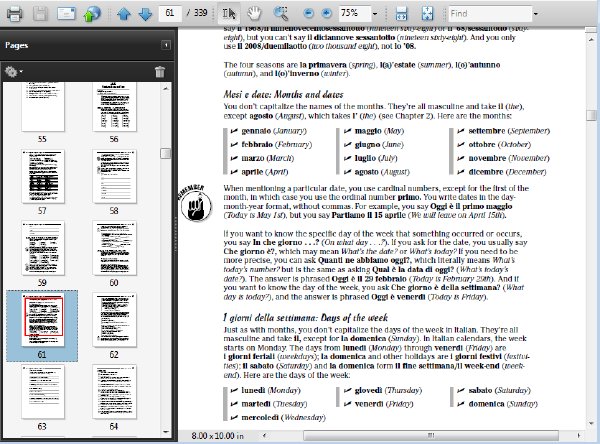Viewport: 600px width, 444px height.
Task: Click the Zoom out minus button
Action: pyautogui.click(x=308, y=14)
